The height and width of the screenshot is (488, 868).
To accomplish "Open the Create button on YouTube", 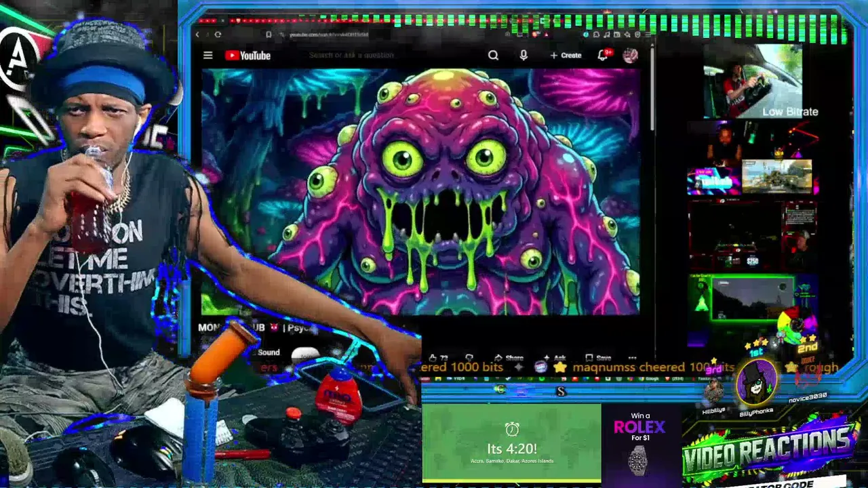I will point(566,56).
